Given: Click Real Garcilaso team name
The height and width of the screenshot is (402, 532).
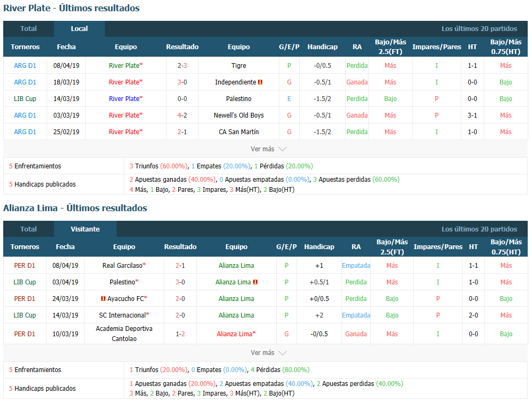Looking at the screenshot, I should (124, 266).
